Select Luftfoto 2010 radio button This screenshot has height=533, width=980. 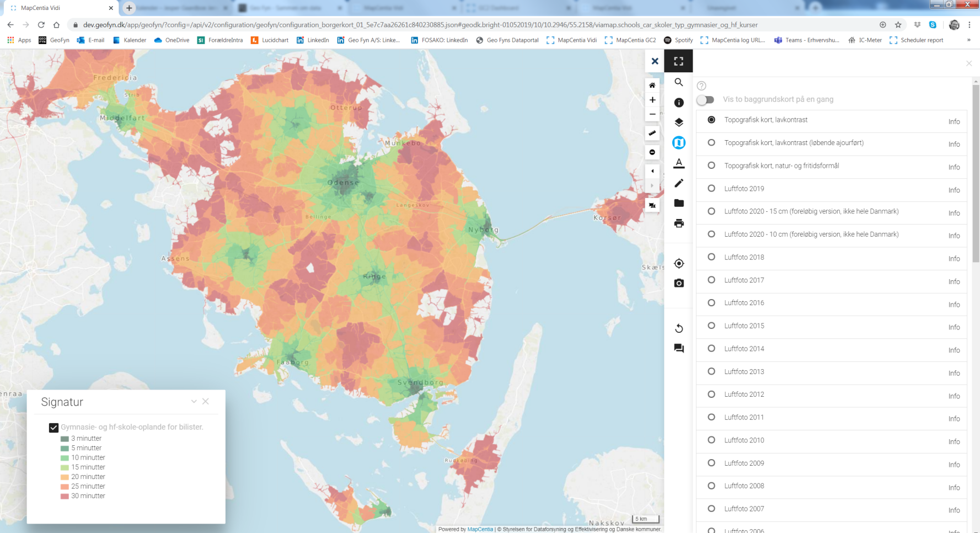pyautogui.click(x=711, y=440)
